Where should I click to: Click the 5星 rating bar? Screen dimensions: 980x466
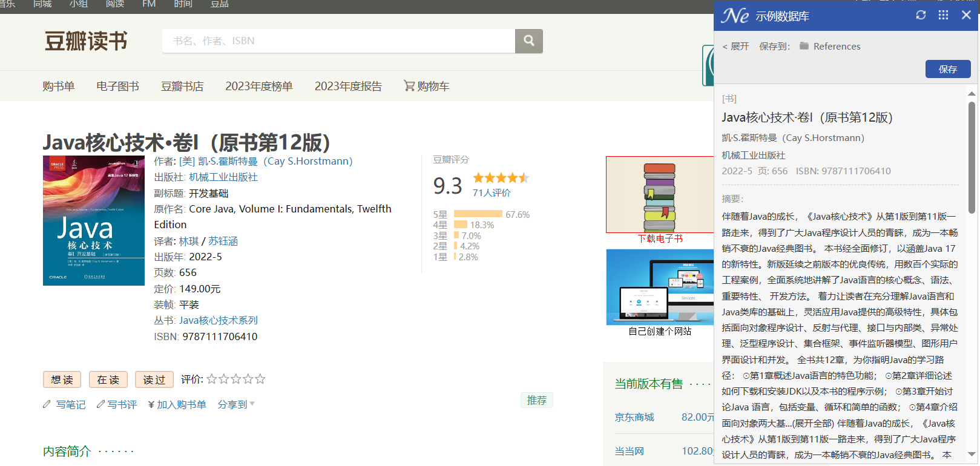[478, 214]
